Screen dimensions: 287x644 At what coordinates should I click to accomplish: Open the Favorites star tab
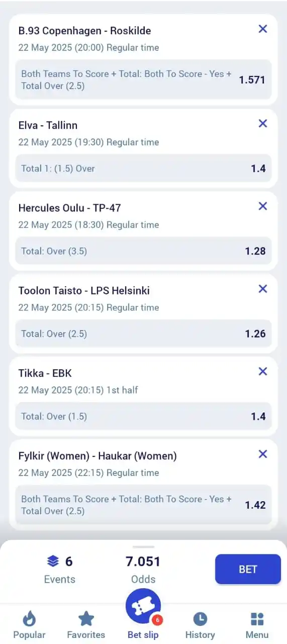86,625
